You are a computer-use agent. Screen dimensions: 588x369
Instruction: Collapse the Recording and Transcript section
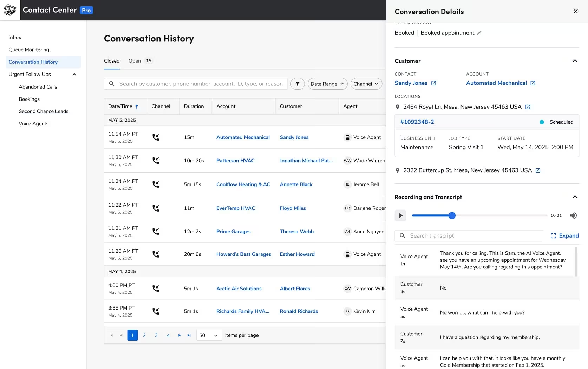click(x=575, y=197)
